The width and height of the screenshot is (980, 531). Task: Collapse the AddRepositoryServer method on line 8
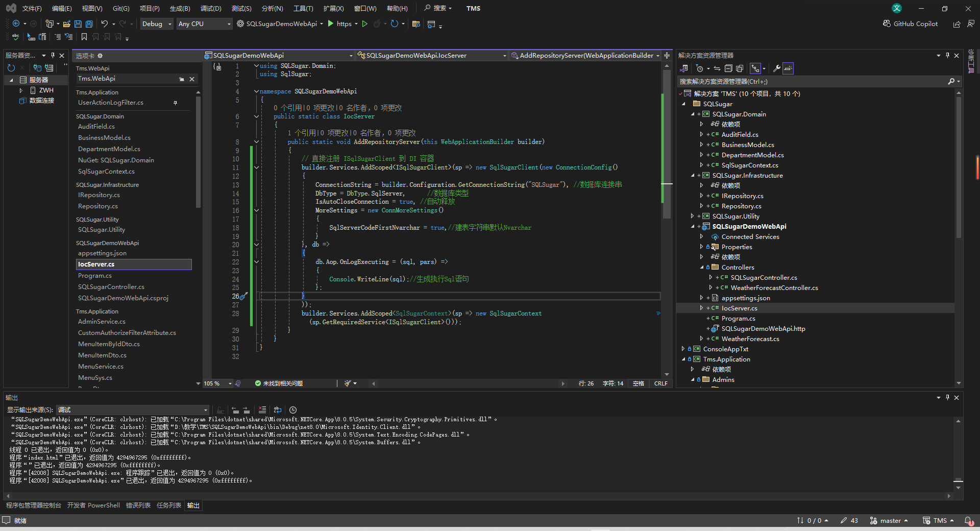click(x=256, y=142)
